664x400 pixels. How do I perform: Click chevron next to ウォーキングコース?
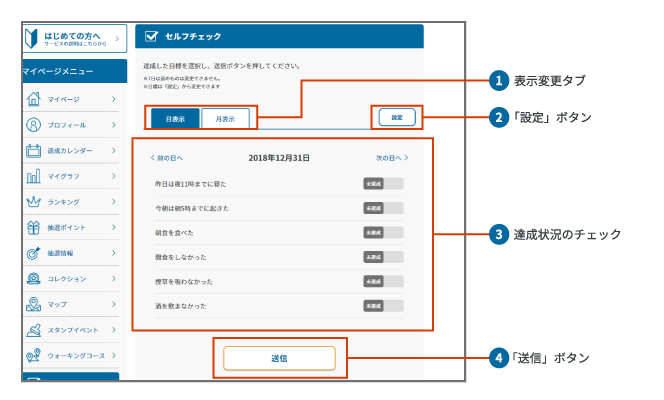coord(113,356)
